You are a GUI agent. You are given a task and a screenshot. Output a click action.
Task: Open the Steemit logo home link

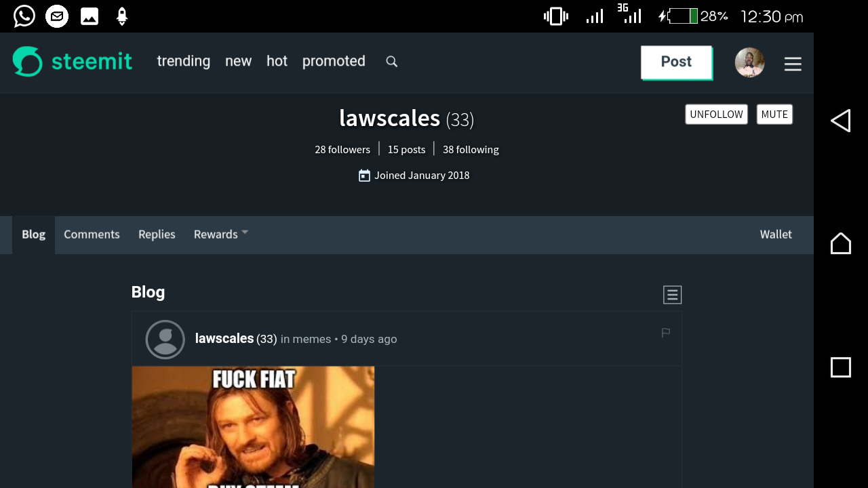click(73, 62)
